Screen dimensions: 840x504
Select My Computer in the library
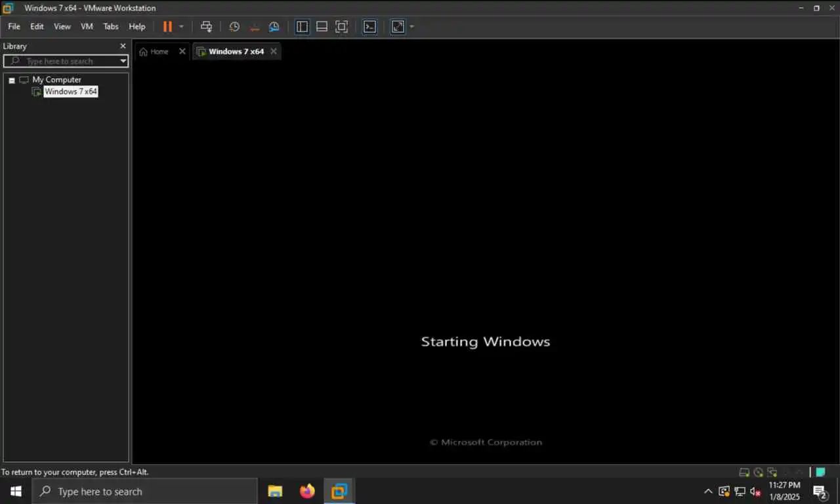coord(56,79)
